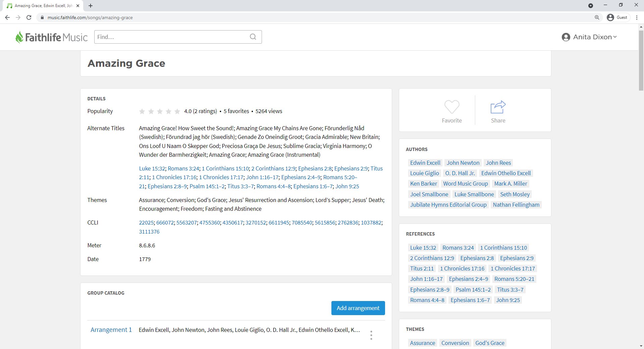This screenshot has height=349, width=644.
Task: Click the tab search down-arrow icon
Action: [x=591, y=5]
